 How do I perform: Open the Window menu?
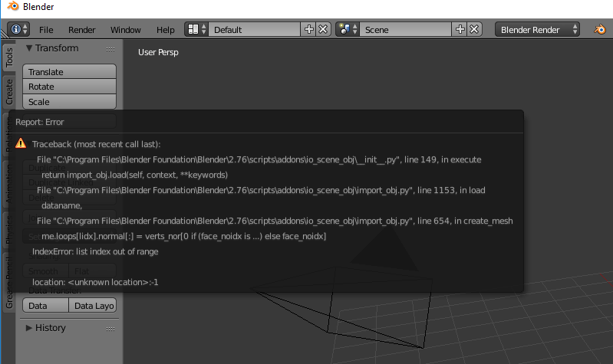[126, 30]
